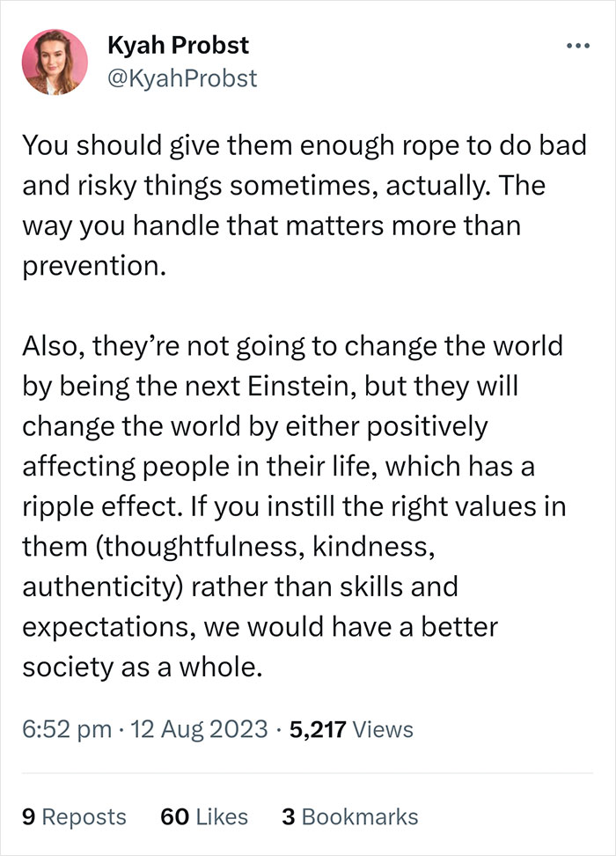Check the 3 Bookmarks count
Screen dimensions: 616x856
pyautogui.click(x=348, y=817)
